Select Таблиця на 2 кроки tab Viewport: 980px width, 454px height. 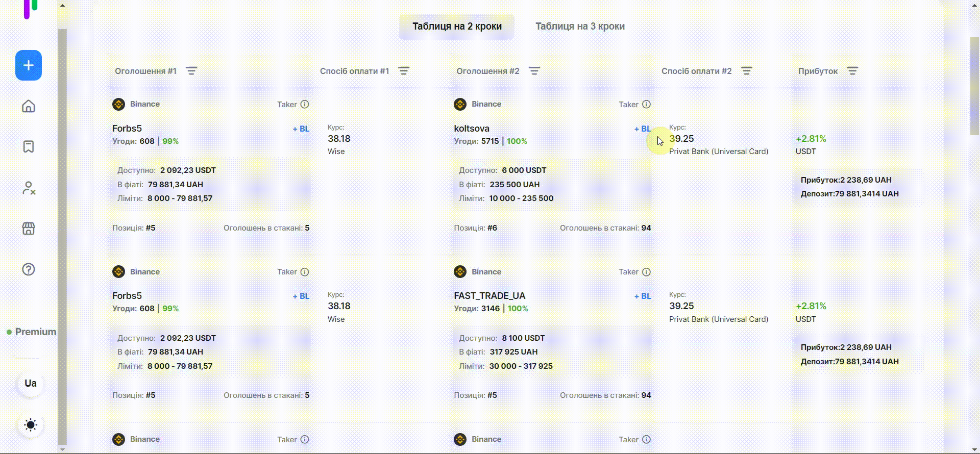[457, 27]
